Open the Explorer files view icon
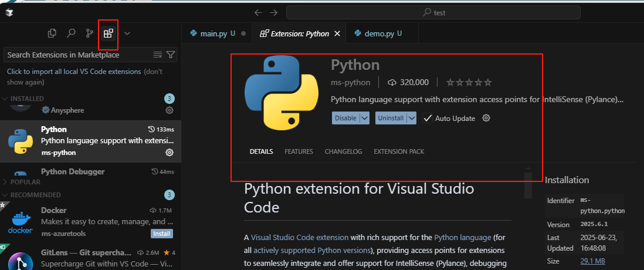 pos(52,33)
